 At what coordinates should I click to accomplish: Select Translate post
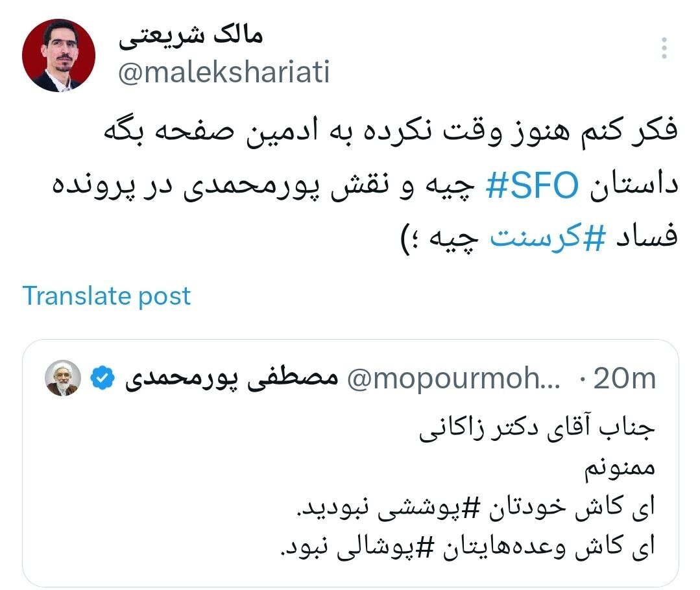point(106,296)
